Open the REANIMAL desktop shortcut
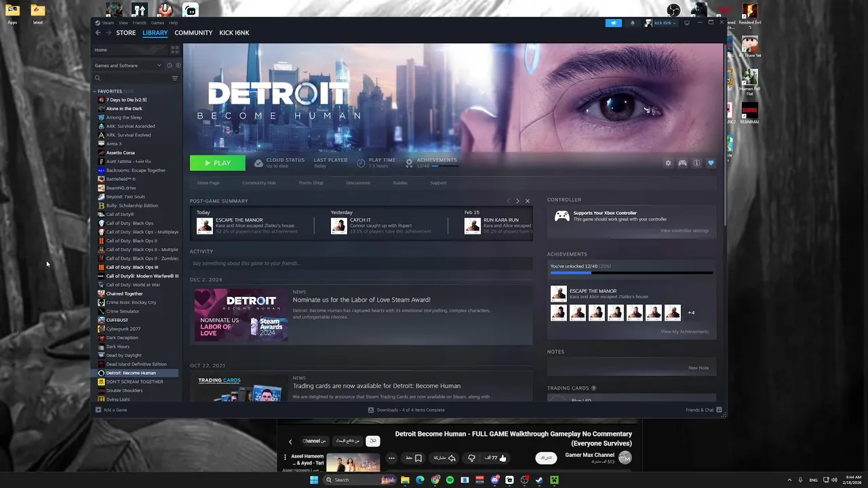 749,113
